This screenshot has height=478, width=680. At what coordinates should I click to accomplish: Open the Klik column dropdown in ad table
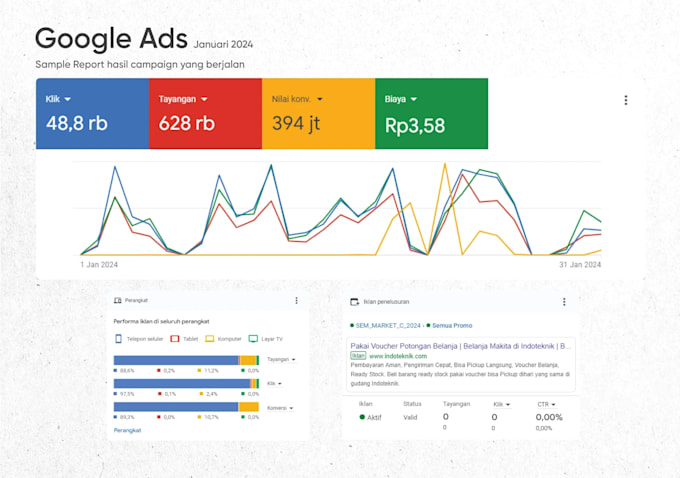click(x=502, y=404)
